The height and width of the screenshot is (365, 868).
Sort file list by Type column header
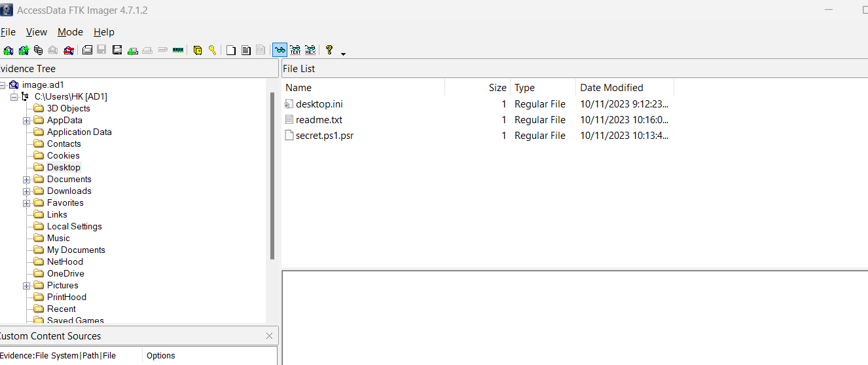[543, 88]
